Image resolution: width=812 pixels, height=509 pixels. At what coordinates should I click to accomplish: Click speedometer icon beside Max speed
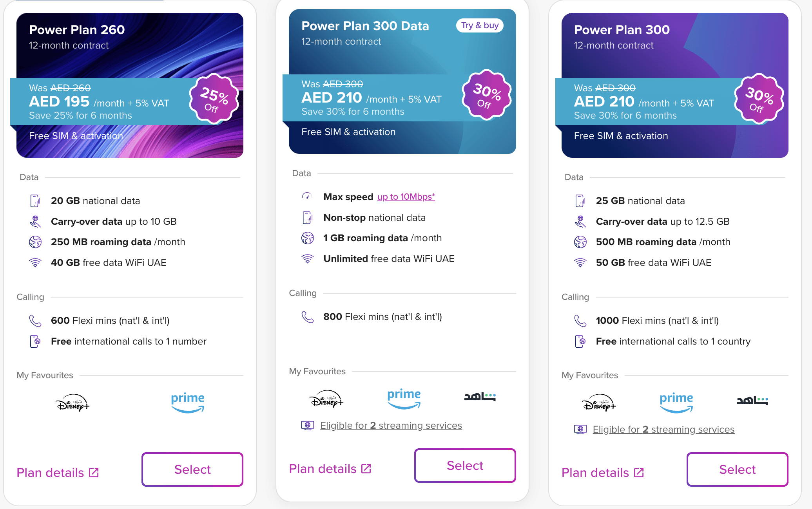(x=307, y=197)
